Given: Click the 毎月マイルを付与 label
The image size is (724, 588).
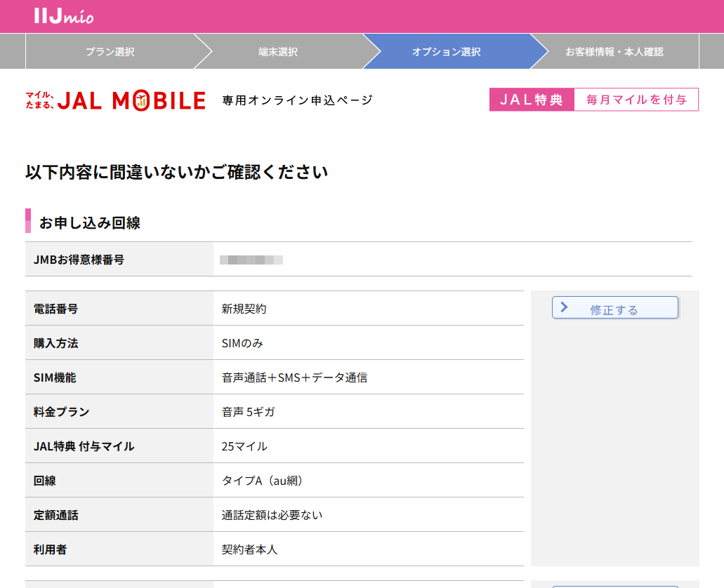Looking at the screenshot, I should (636, 99).
